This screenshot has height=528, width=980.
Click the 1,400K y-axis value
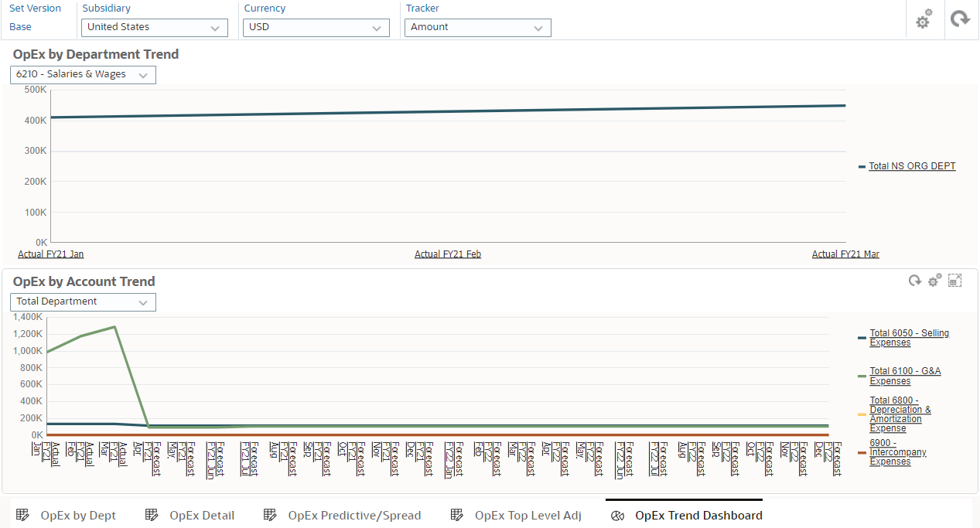click(28, 317)
